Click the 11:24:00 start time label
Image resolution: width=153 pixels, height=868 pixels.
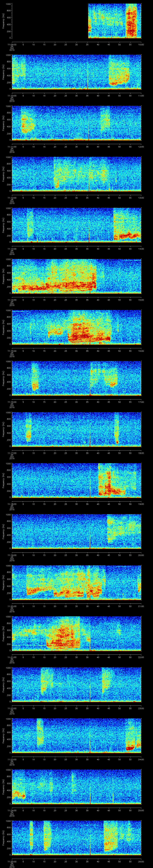(12, 810)
